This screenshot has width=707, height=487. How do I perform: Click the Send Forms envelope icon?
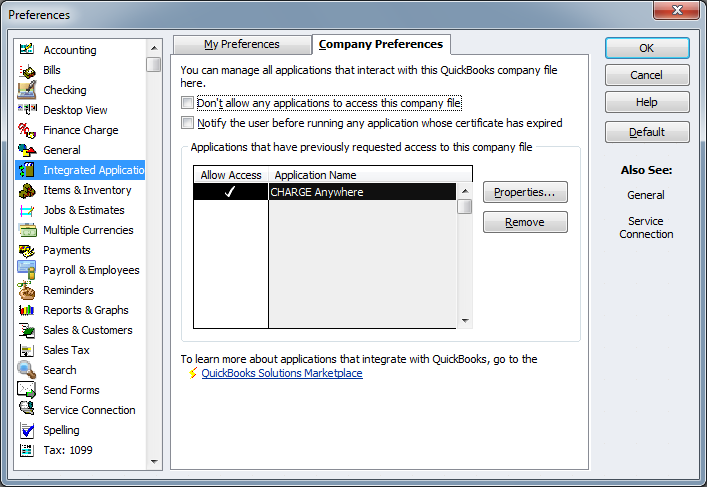point(27,390)
